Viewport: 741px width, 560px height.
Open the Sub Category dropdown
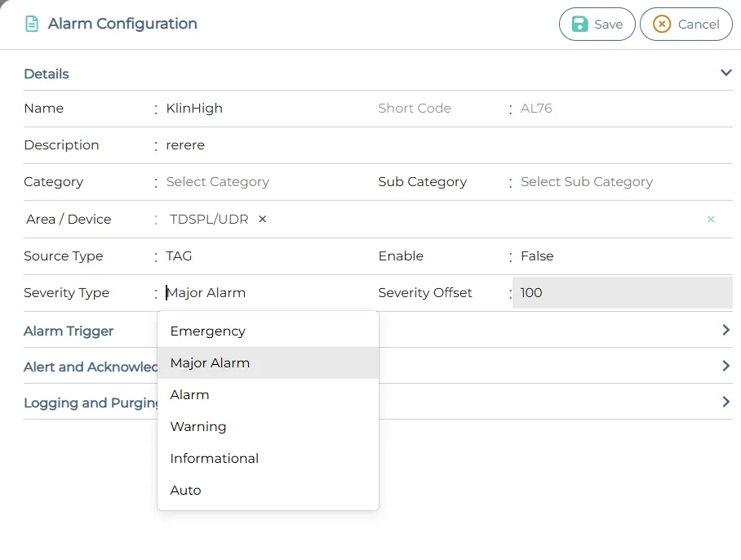click(587, 182)
